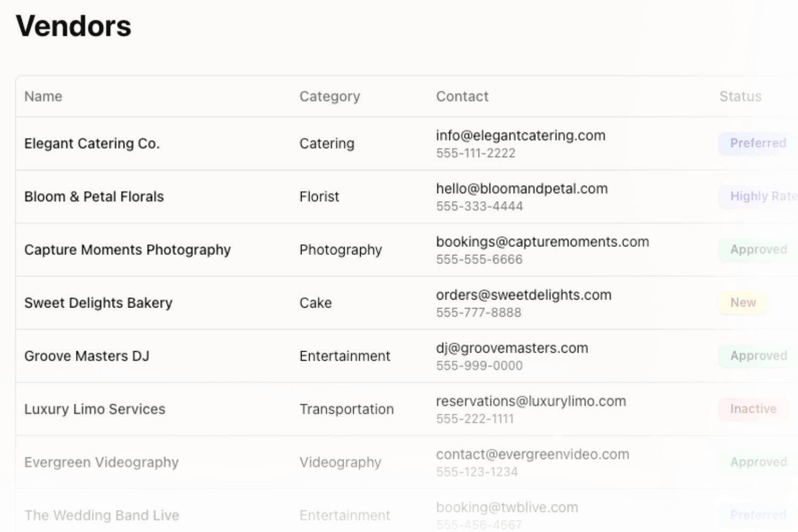Click the reservations@luxurylimo.com email
Viewport: 798px width, 532px height.
click(x=530, y=402)
